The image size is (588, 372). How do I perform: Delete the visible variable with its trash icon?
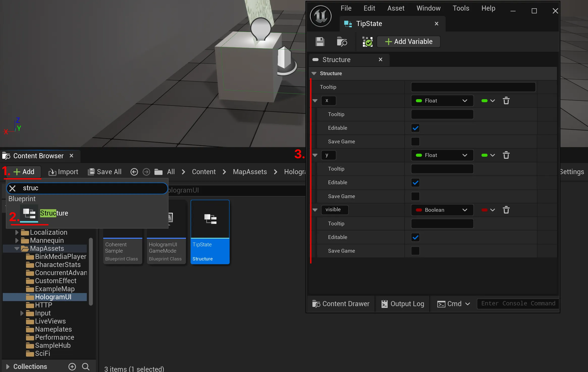coord(506,210)
